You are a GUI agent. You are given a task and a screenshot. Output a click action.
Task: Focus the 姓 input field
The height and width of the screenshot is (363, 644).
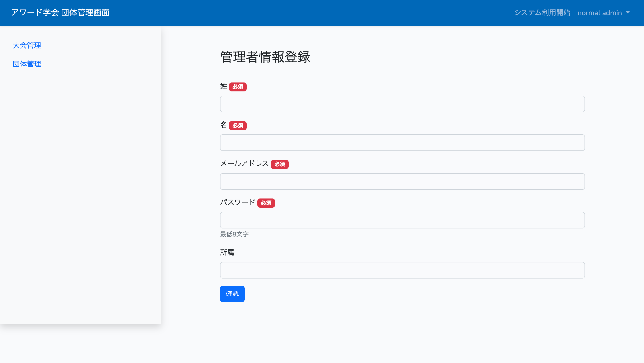(x=402, y=104)
